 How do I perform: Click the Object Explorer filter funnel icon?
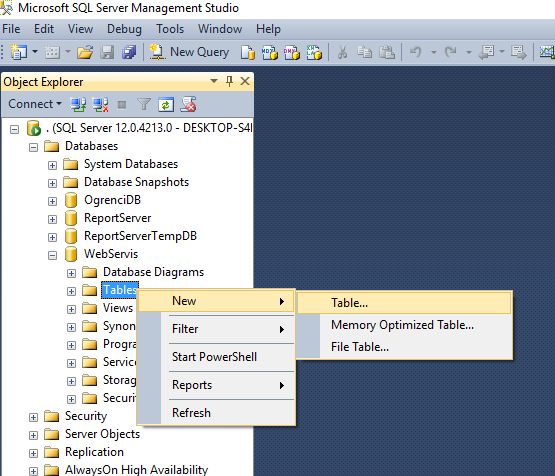tap(144, 105)
